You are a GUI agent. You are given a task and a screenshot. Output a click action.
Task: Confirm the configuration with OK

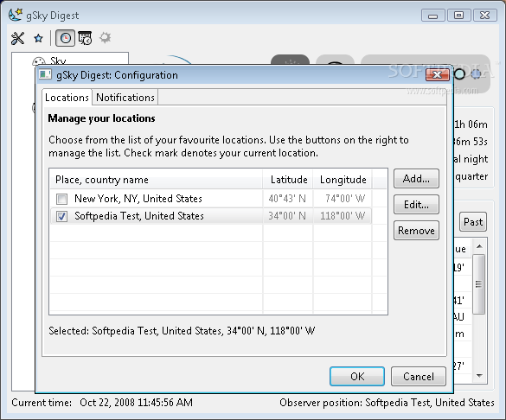click(357, 376)
